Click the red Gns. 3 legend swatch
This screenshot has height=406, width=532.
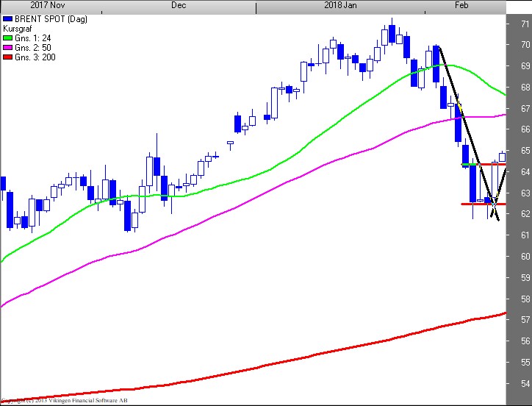click(x=7, y=57)
